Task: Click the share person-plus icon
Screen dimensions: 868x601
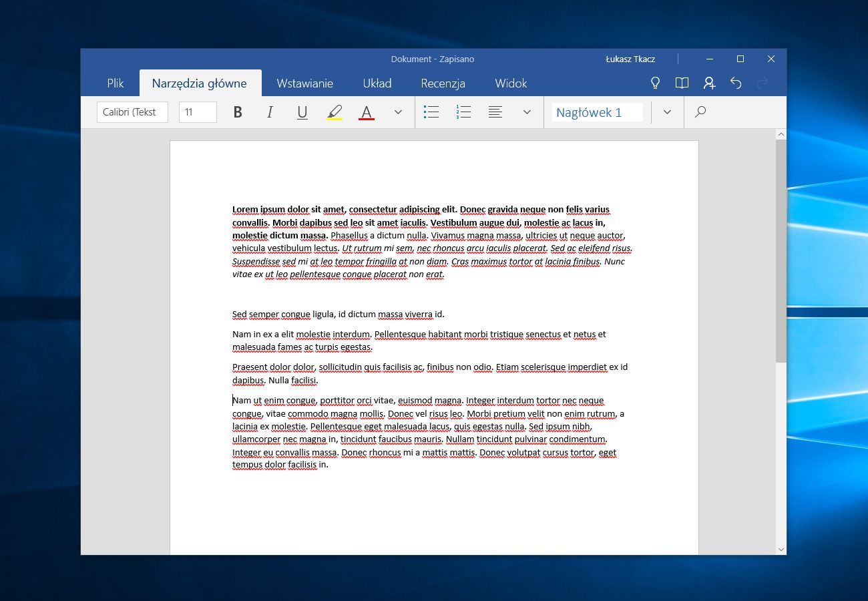Action: coord(709,83)
